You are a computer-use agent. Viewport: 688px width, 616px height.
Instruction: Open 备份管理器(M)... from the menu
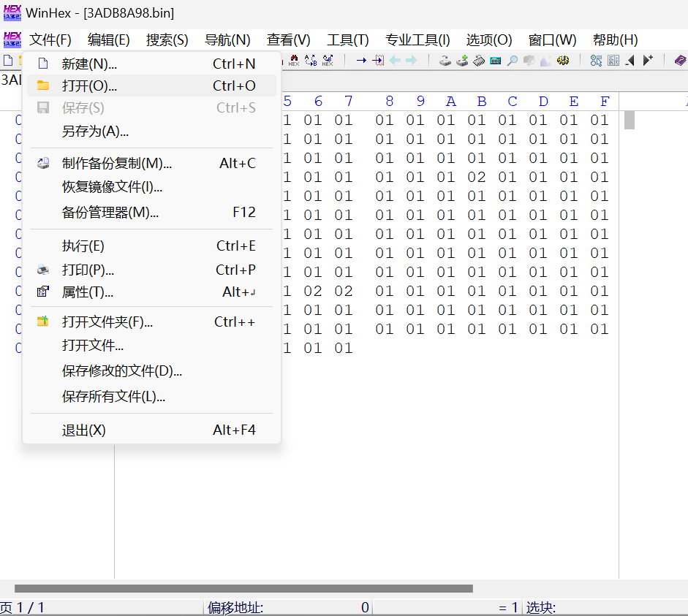[x=110, y=212]
